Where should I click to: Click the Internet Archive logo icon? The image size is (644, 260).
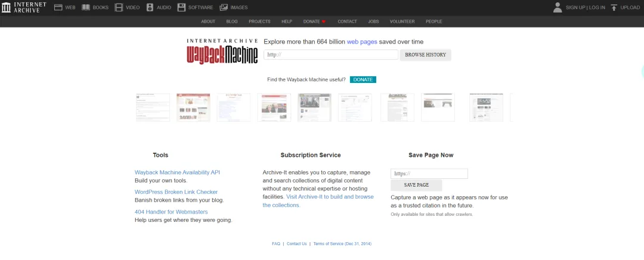(x=6, y=7)
